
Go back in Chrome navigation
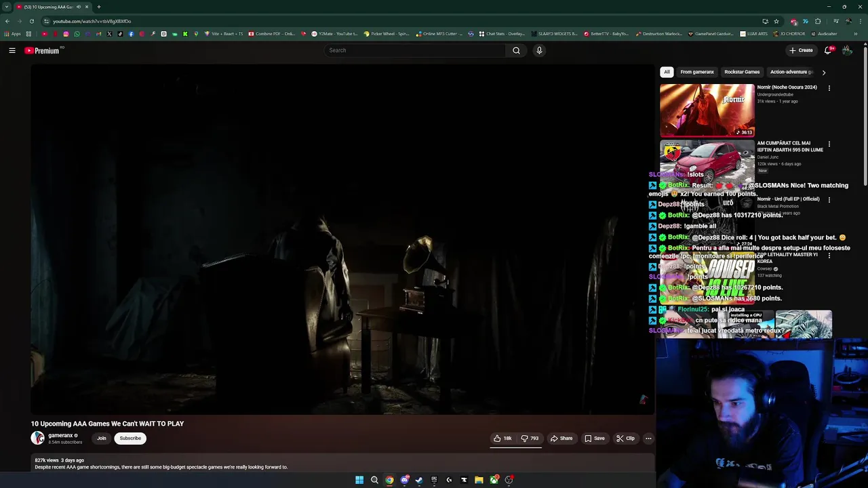click(x=7, y=21)
